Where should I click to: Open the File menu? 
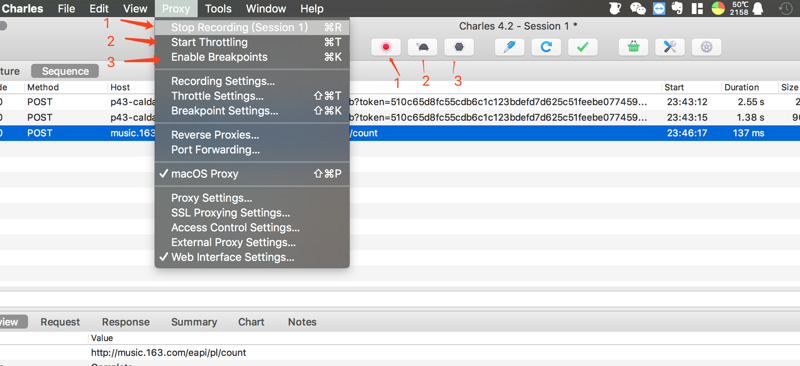tap(66, 9)
